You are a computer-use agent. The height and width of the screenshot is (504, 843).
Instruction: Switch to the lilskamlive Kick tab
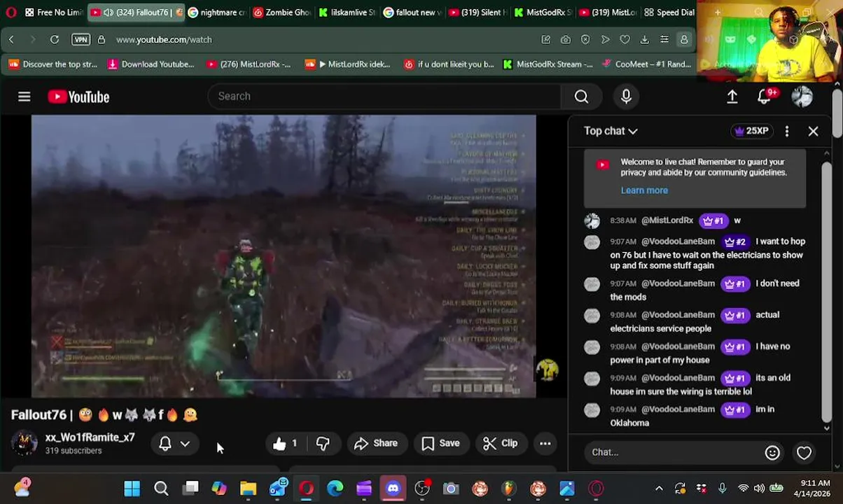pos(347,12)
